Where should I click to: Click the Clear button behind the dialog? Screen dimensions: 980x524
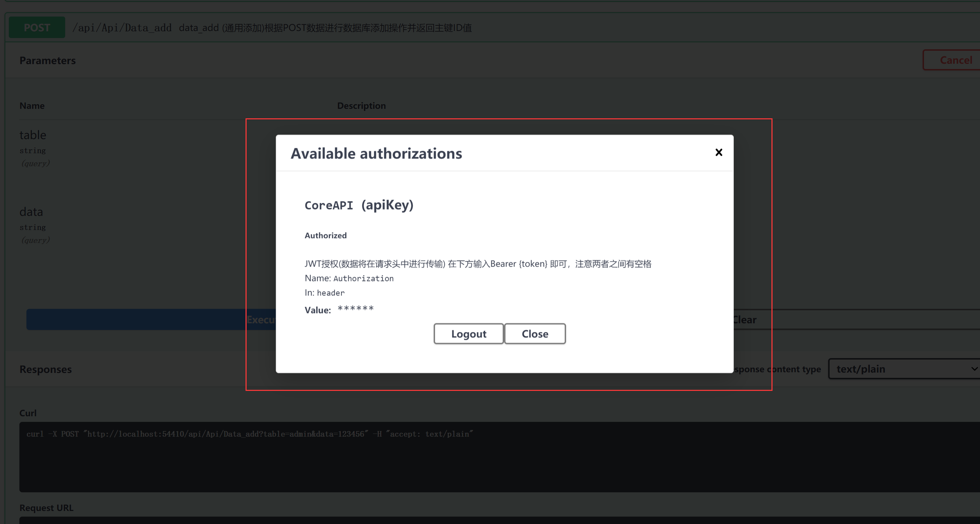[x=857, y=319]
